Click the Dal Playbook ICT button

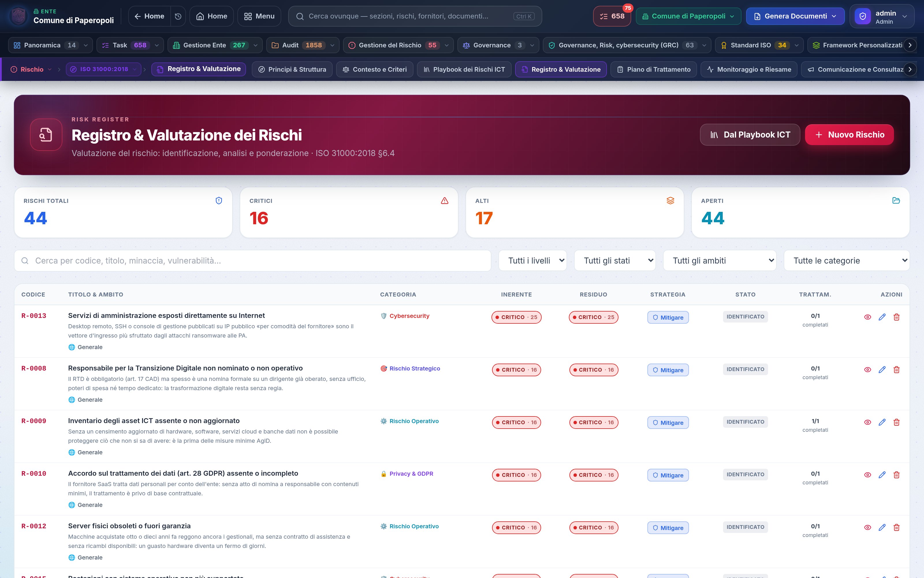pyautogui.click(x=750, y=135)
